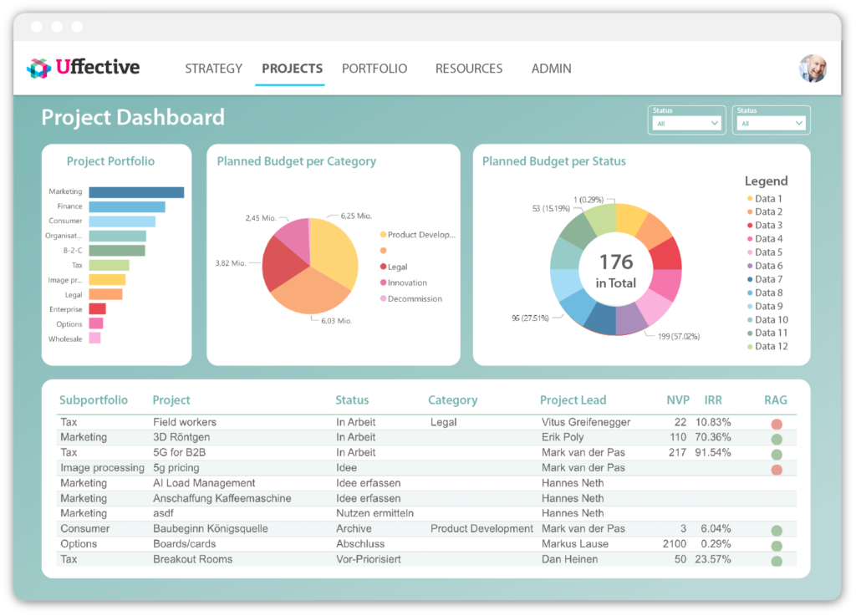Open the Portfolio tab
Screen dimensions: 856x616
(x=374, y=69)
